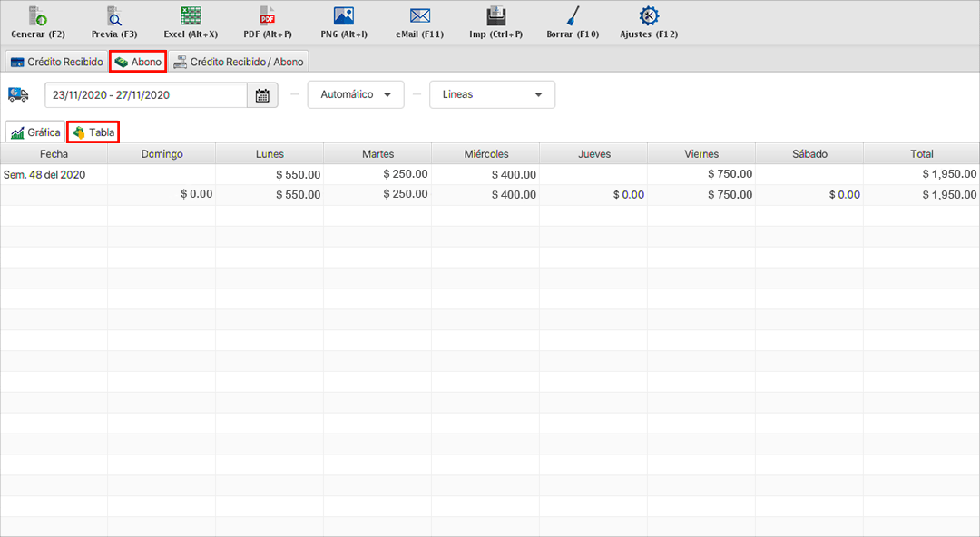Viewport: 980px width, 537px height.
Task: Open the calendar date picker
Action: point(262,95)
